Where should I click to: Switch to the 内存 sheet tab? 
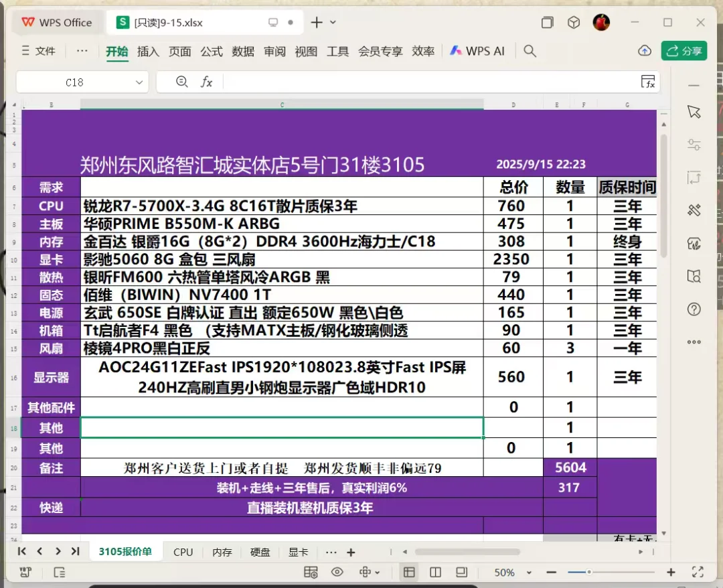coord(222,552)
